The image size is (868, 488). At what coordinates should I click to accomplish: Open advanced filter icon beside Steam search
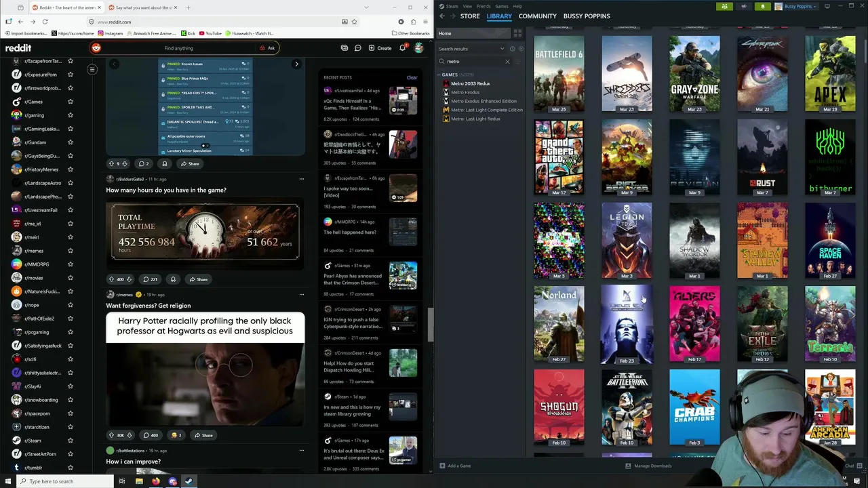[x=518, y=62]
